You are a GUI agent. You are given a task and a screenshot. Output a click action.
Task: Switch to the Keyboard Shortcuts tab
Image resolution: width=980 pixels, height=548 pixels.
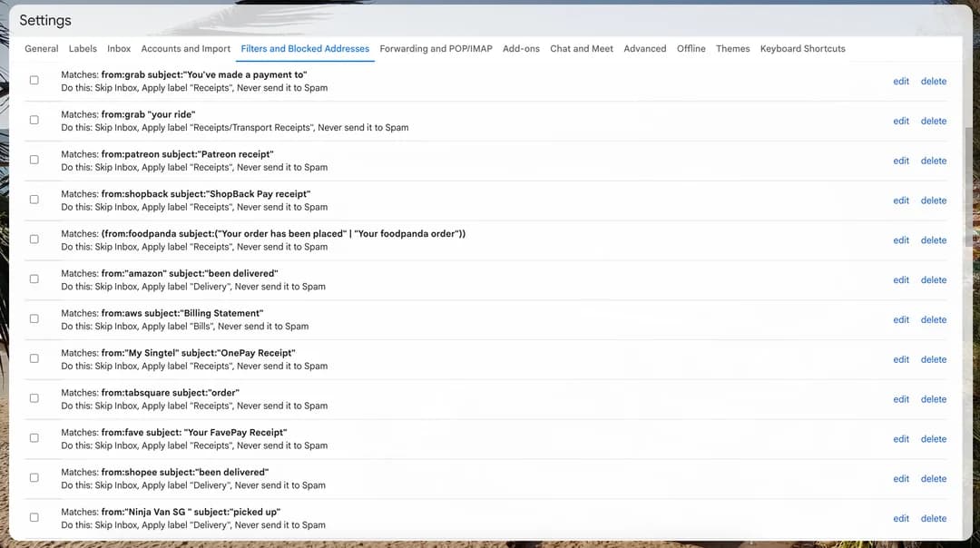click(x=802, y=48)
